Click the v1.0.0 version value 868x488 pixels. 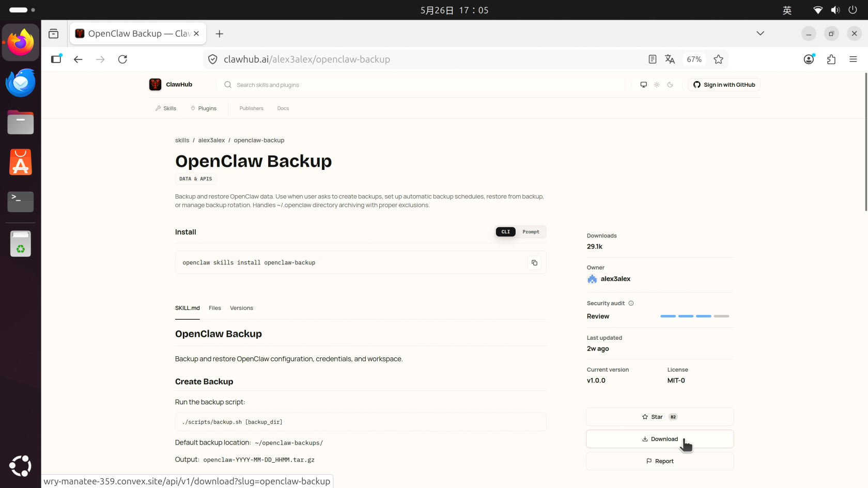(596, 381)
